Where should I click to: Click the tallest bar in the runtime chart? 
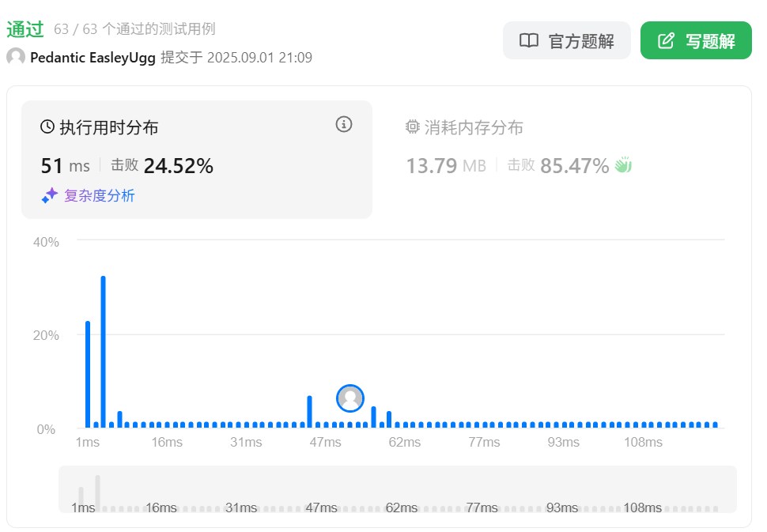tap(104, 352)
